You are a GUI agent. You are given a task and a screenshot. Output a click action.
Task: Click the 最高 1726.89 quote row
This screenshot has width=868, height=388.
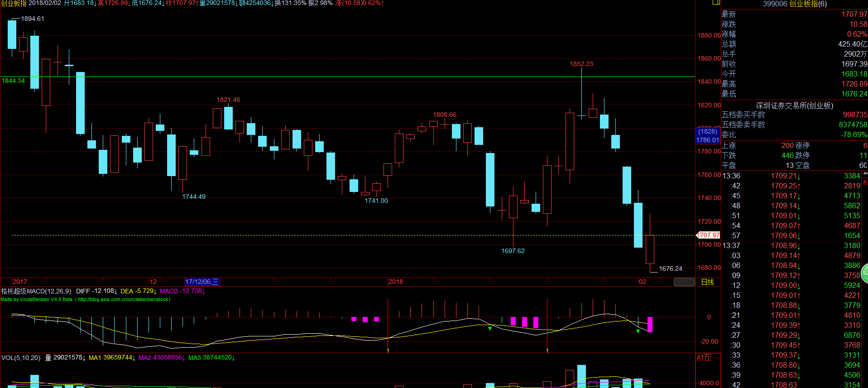click(x=795, y=84)
